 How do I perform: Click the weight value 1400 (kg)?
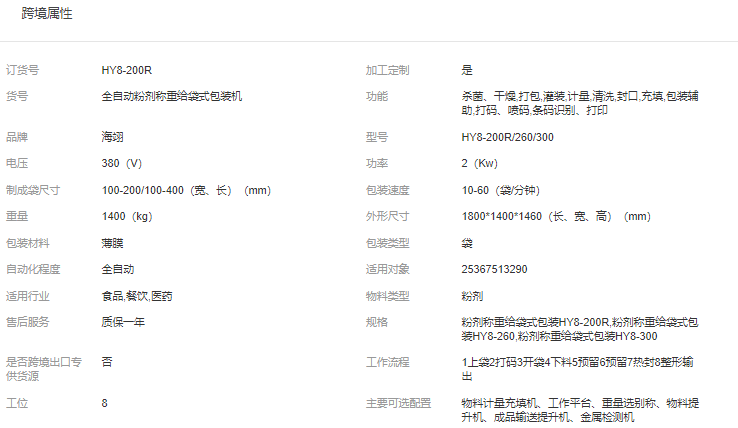tap(126, 216)
